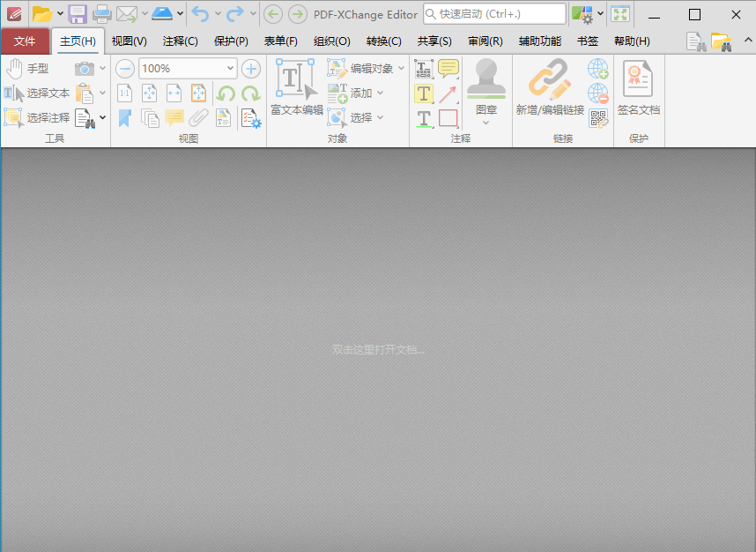This screenshot has width=756, height=552.
Task: Click the blue bookmark icon
Action: [x=125, y=118]
